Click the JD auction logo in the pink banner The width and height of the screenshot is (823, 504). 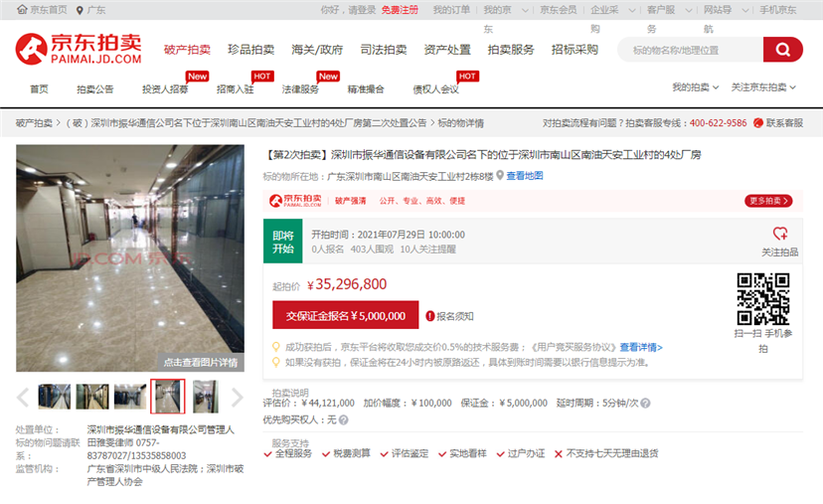295,201
